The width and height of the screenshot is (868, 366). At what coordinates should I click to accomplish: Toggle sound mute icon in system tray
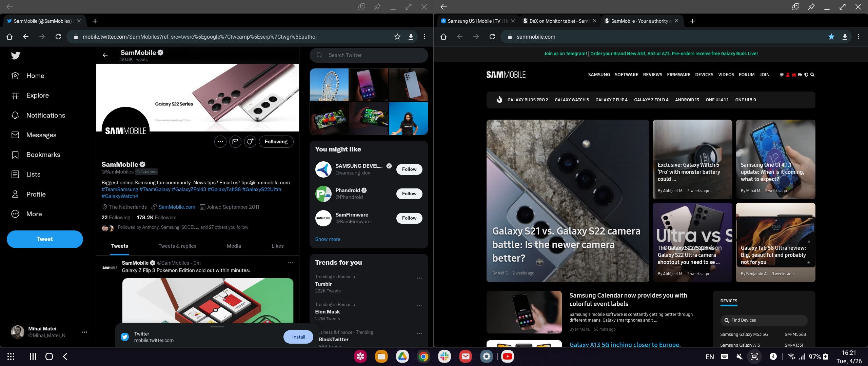[739, 357]
